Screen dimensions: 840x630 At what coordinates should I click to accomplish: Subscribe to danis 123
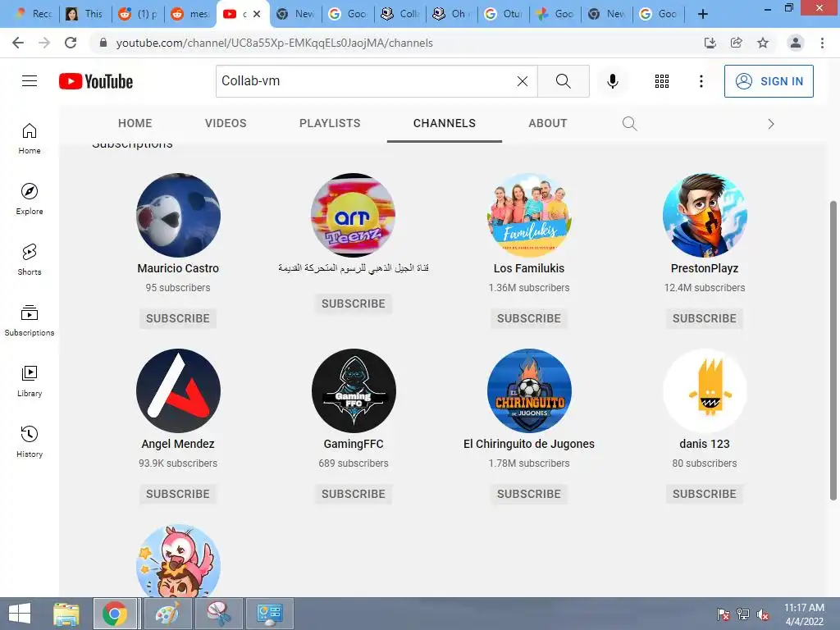[x=705, y=494]
